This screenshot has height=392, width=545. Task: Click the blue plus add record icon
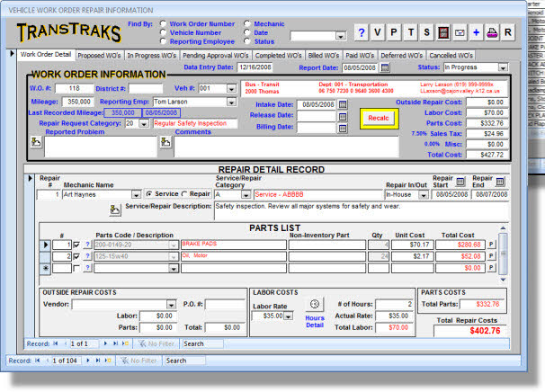tap(476, 32)
